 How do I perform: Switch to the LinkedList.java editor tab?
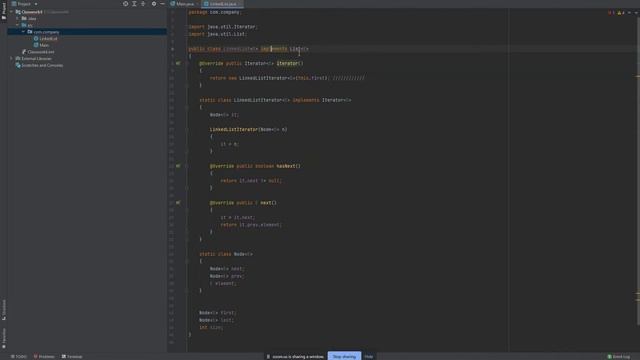(223, 4)
